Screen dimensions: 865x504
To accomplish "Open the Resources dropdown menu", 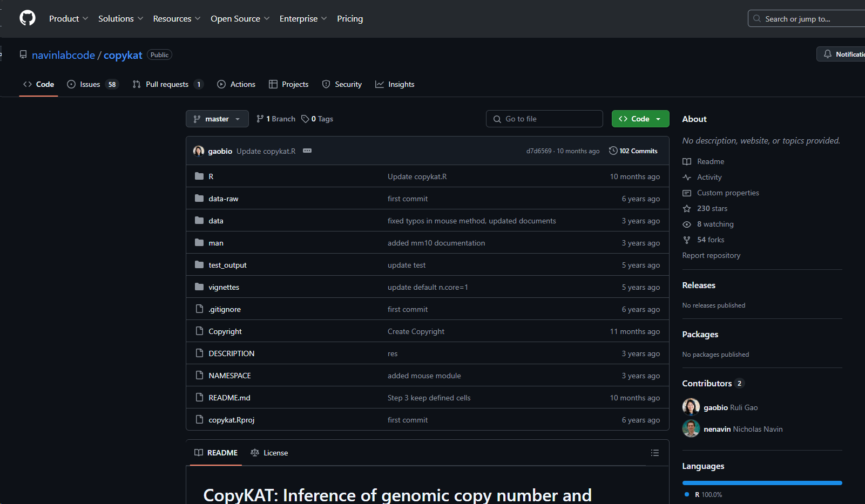I will click(177, 18).
